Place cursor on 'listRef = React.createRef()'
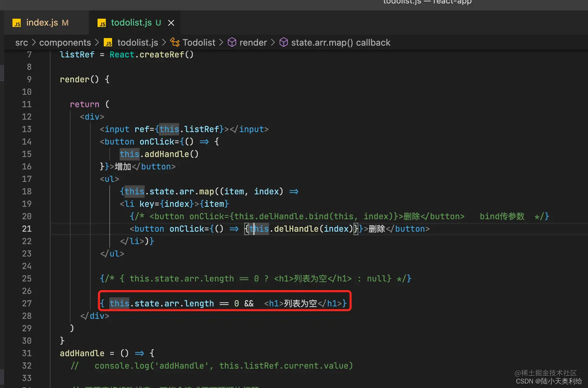 coord(126,54)
